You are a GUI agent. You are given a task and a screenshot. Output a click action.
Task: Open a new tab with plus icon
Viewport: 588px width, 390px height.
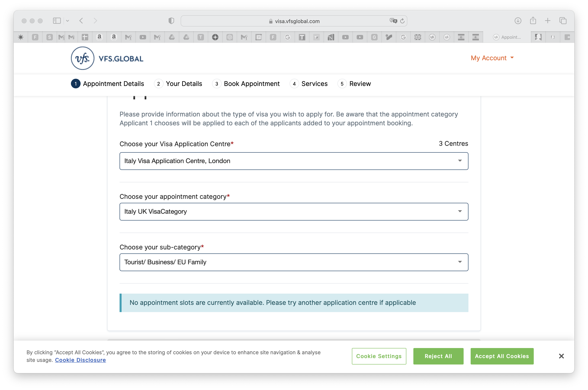tap(548, 21)
